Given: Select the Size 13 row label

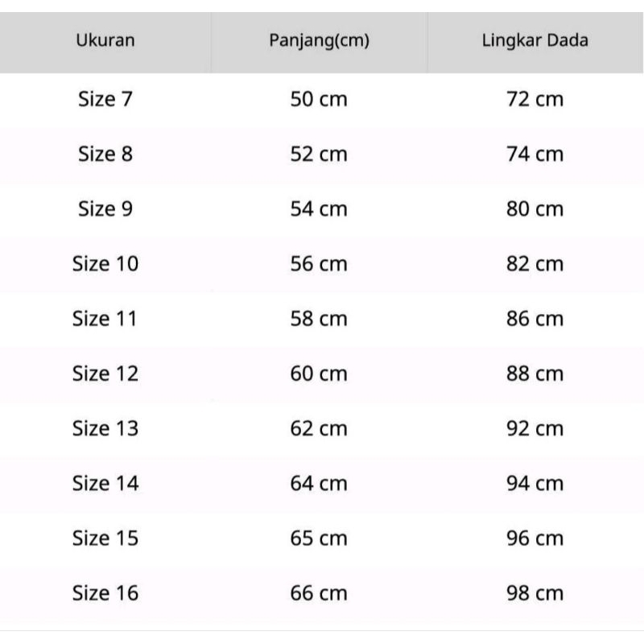Looking at the screenshot, I should [105, 428].
